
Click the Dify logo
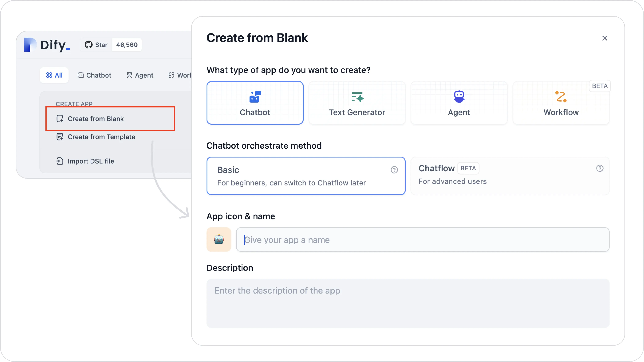[x=47, y=45]
